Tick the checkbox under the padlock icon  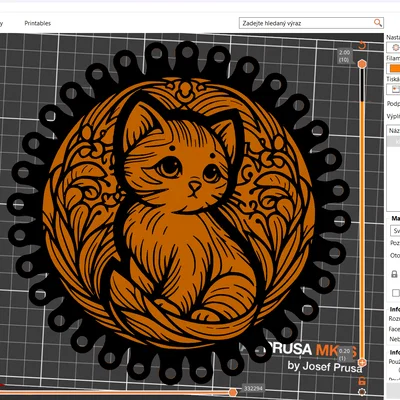[395, 293]
